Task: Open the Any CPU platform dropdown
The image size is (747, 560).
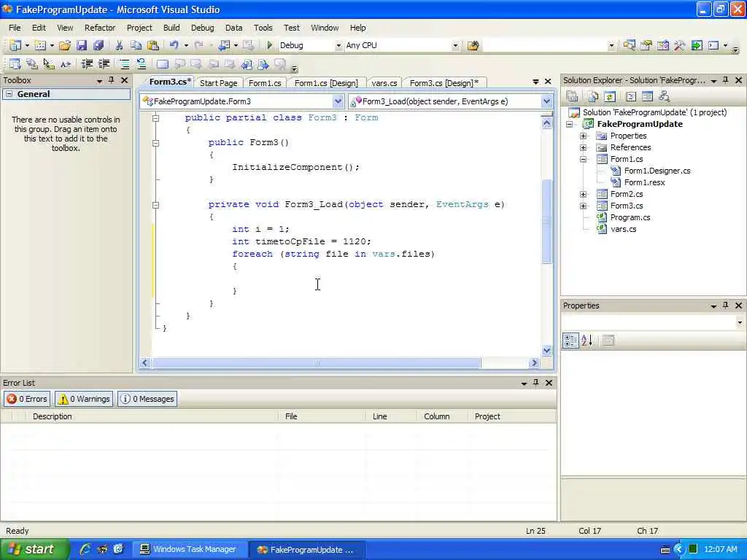Action: 455,45
